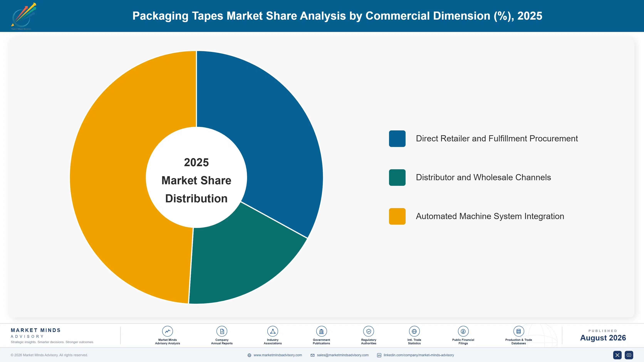Visit www.marketmindsadvisory.com link

click(278, 355)
